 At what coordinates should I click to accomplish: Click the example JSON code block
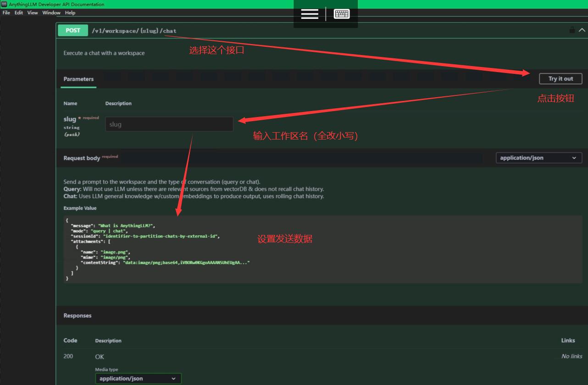coord(323,249)
